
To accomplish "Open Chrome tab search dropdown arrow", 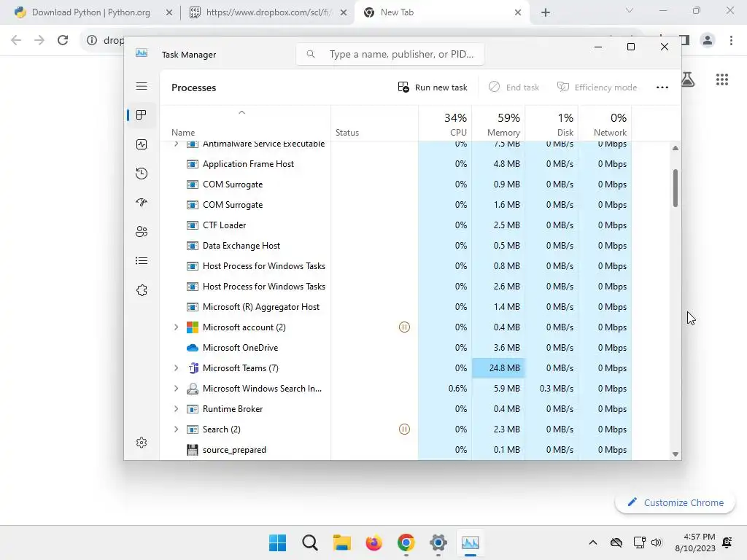I will [x=630, y=10].
